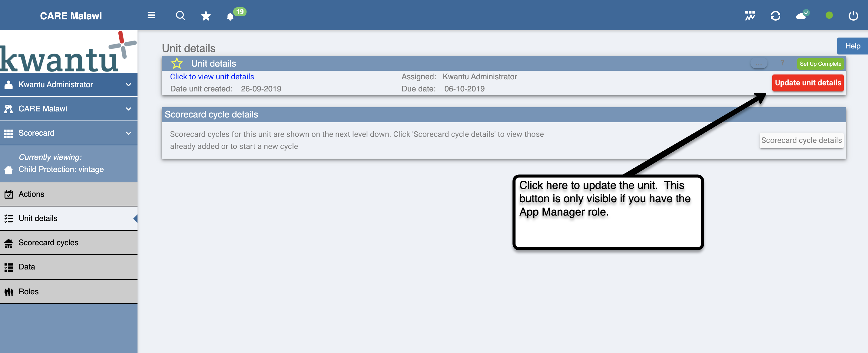Click the power logout icon

(853, 15)
